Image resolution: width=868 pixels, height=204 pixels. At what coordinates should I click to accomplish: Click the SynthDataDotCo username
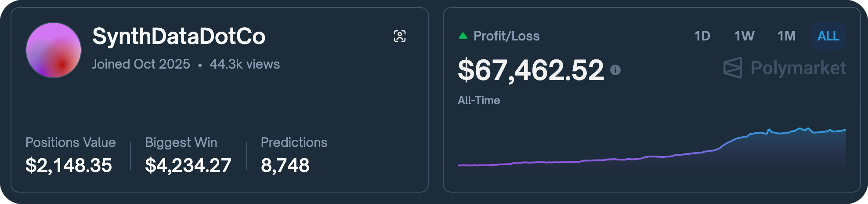tap(179, 36)
